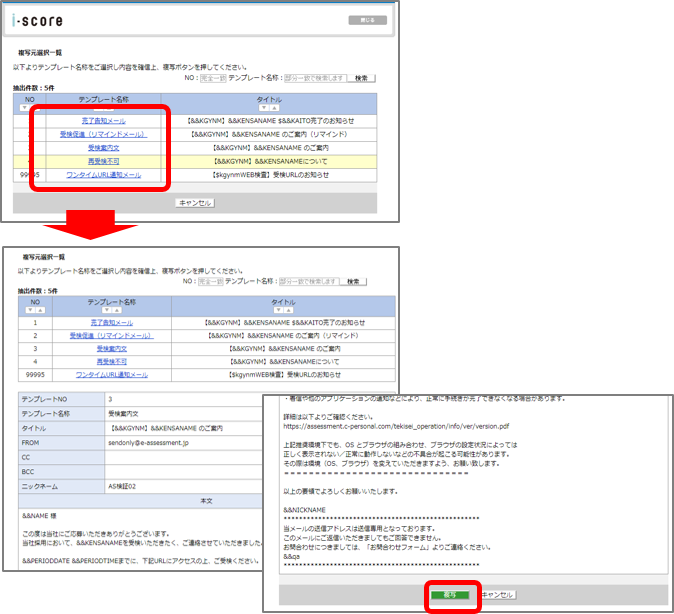Click the テンプレート名称 value 受検案内文 in details
This screenshot has width=674, height=614.
pyautogui.click(x=123, y=414)
